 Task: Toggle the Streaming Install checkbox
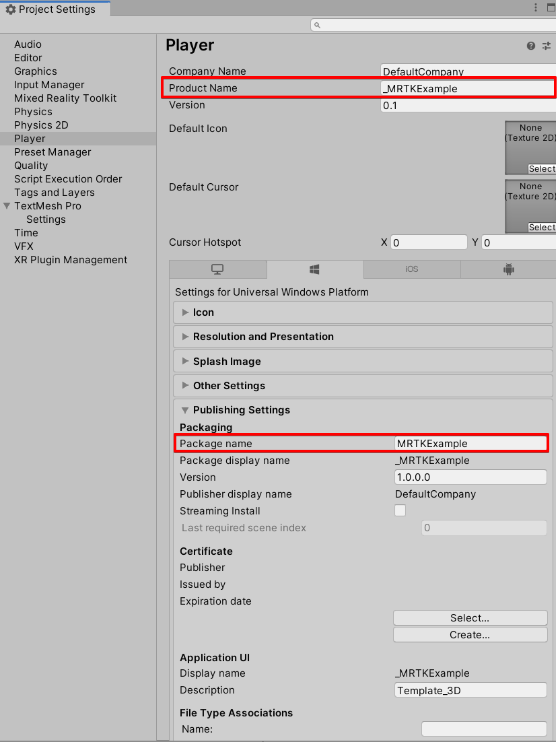point(400,510)
